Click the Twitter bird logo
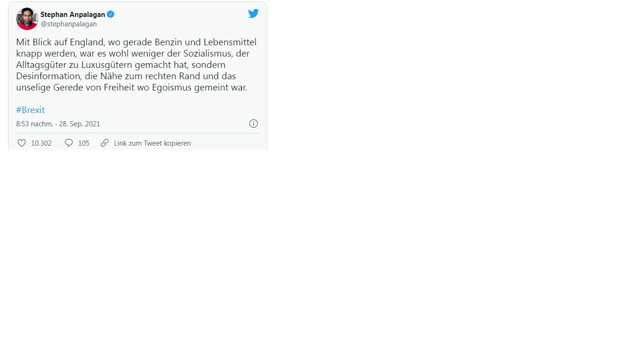The width and height of the screenshot is (644, 362). point(254,14)
